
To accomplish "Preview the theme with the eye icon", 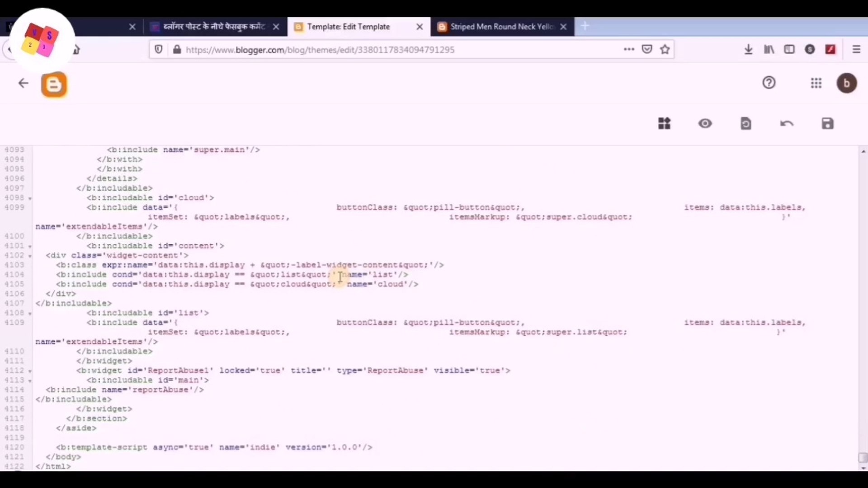I will click(705, 123).
